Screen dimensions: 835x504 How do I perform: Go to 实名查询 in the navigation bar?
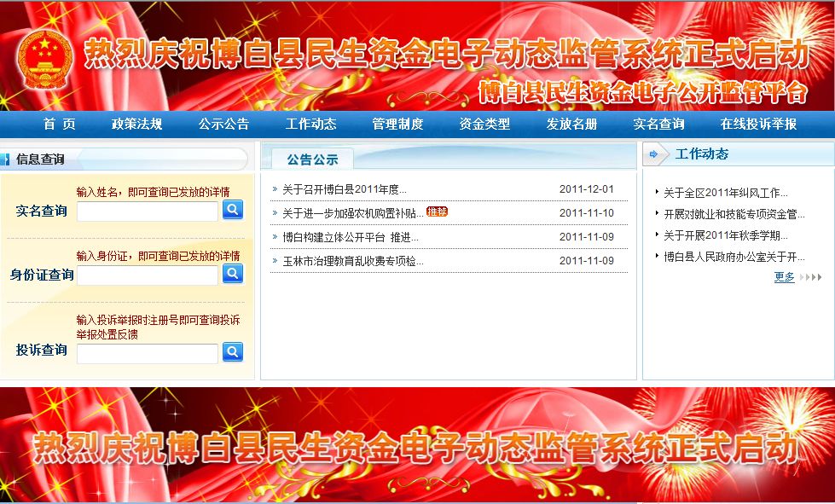(x=658, y=124)
